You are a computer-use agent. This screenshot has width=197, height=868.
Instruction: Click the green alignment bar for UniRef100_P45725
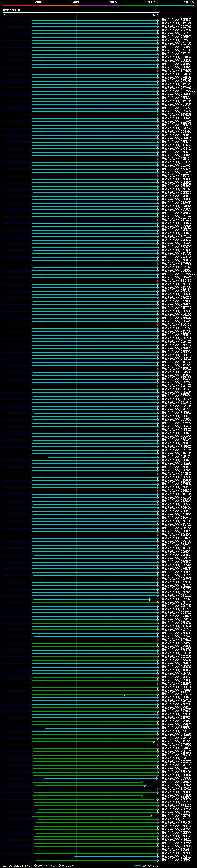(93, 742)
